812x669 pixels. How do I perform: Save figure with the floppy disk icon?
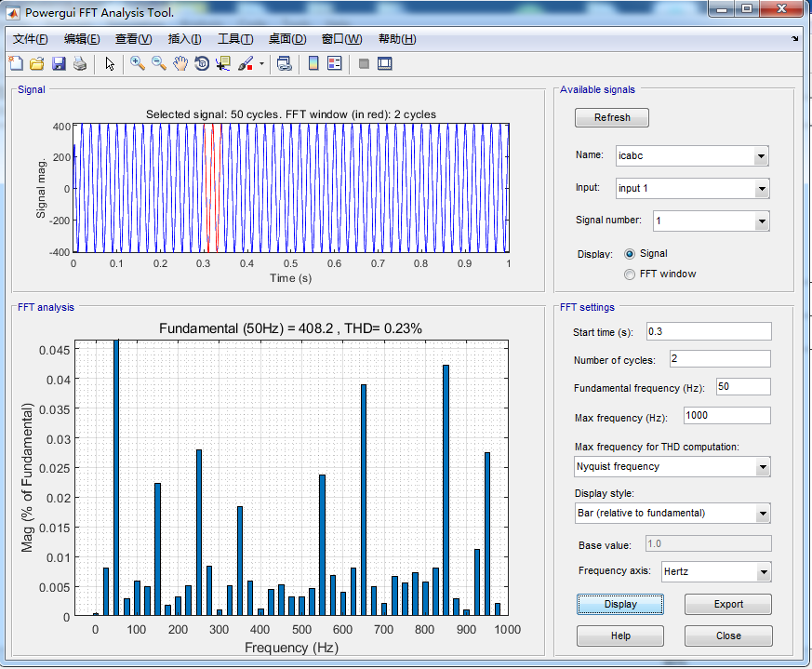[x=59, y=64]
